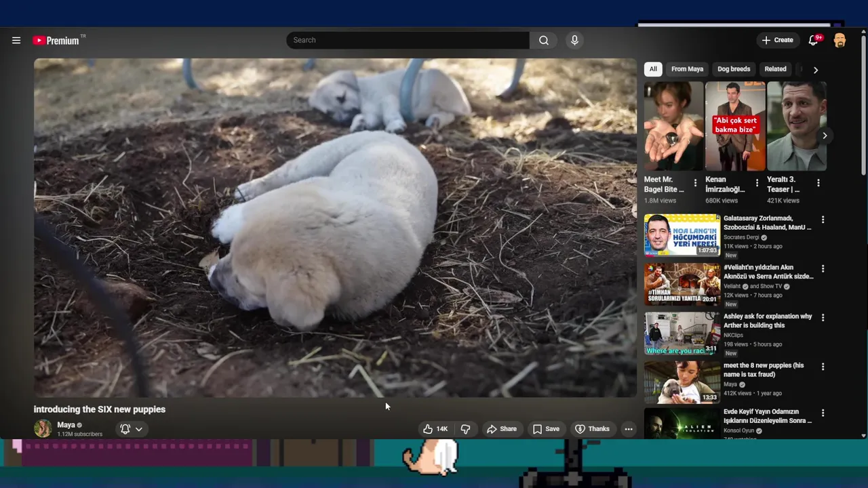This screenshot has height=488, width=868.
Task: Open the #Veliaht 20:01 video thumbnail
Action: (x=682, y=284)
